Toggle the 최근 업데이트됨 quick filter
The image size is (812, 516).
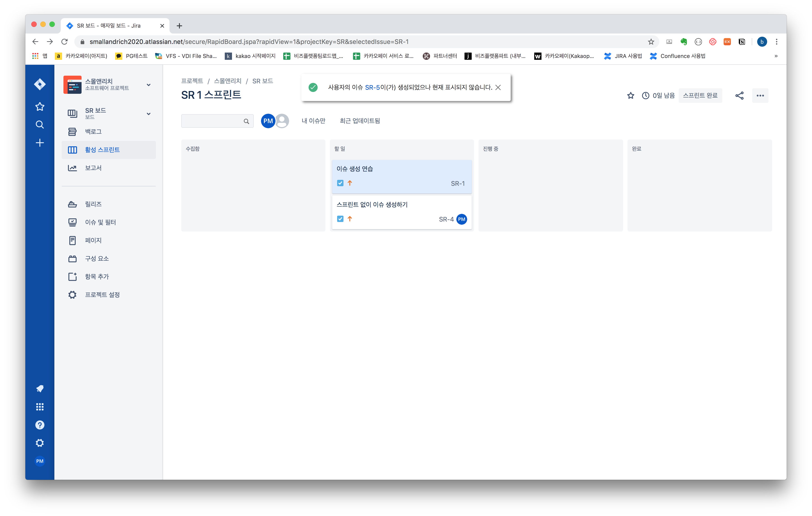pos(360,121)
